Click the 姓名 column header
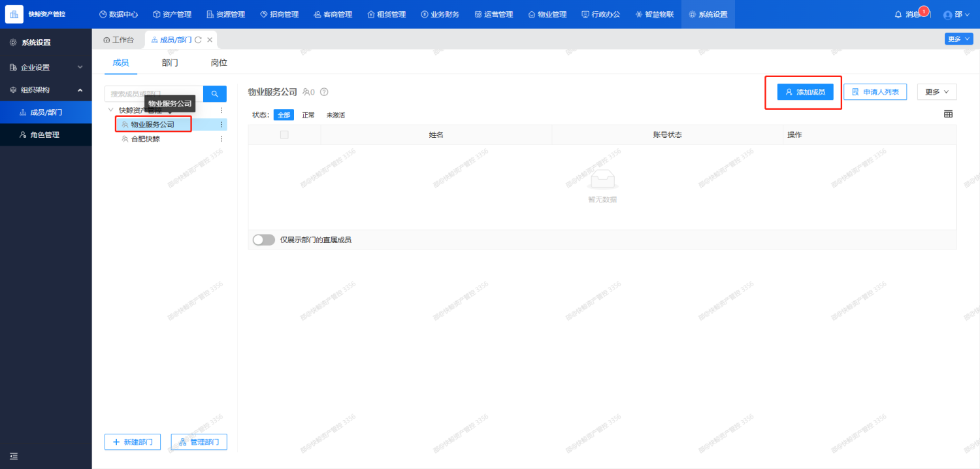Image resolution: width=980 pixels, height=469 pixels. pyautogui.click(x=436, y=135)
